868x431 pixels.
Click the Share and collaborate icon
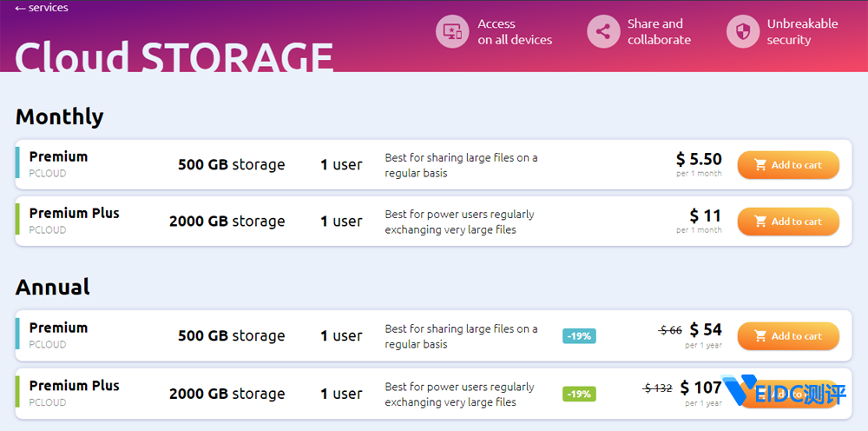603,32
